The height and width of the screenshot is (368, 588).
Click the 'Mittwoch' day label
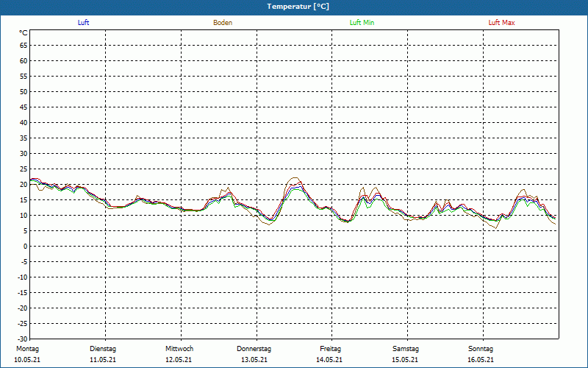[179, 349]
